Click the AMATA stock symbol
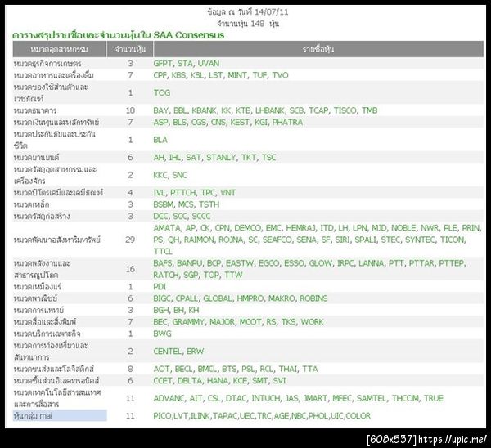The height and width of the screenshot is (448, 491). click(167, 228)
